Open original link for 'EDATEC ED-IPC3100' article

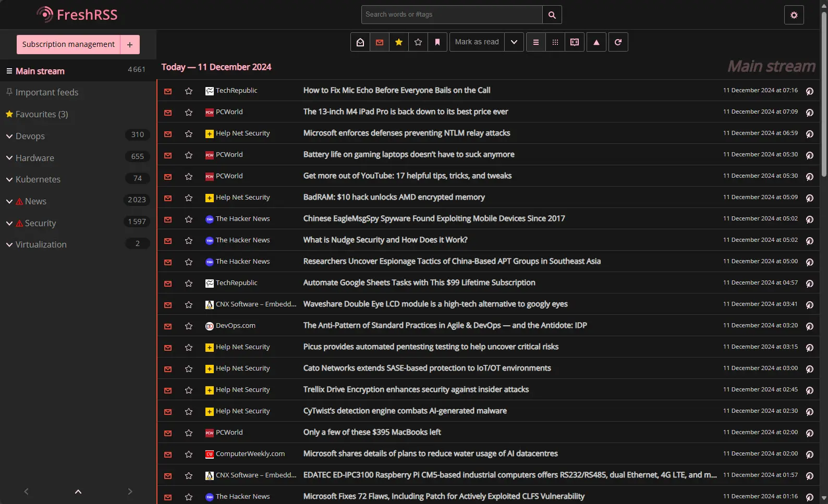coord(810,476)
